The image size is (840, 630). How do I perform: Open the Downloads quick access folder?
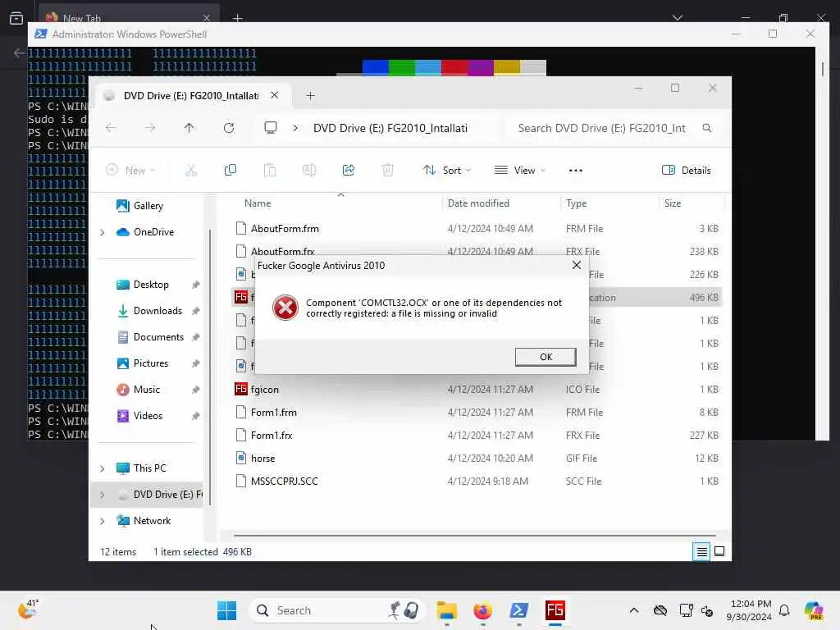point(157,311)
